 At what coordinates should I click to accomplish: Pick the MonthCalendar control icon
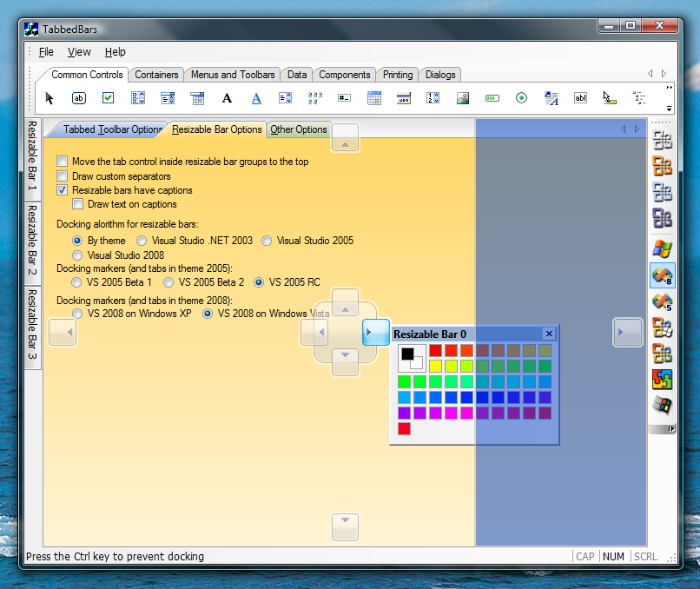374,98
